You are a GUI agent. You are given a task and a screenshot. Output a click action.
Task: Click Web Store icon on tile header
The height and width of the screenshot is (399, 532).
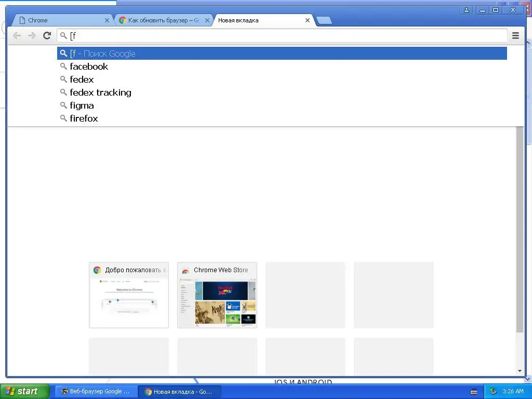point(185,270)
